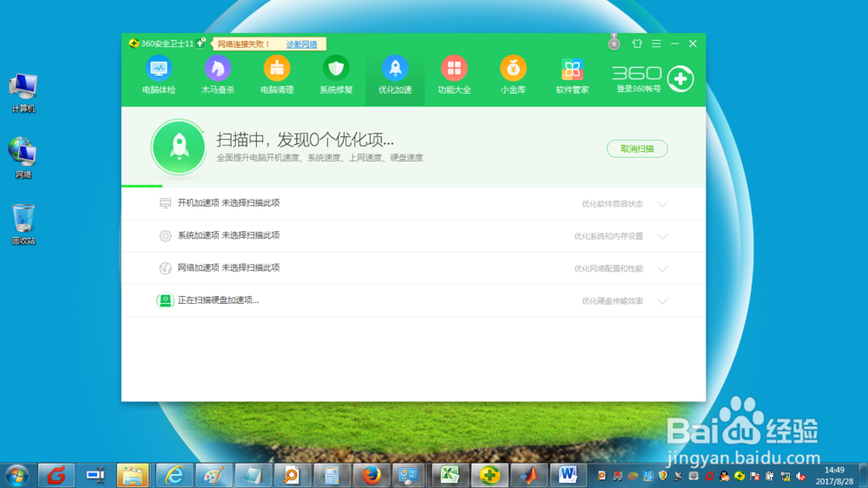Open the Windows Start button
868x488 pixels.
click(17, 475)
